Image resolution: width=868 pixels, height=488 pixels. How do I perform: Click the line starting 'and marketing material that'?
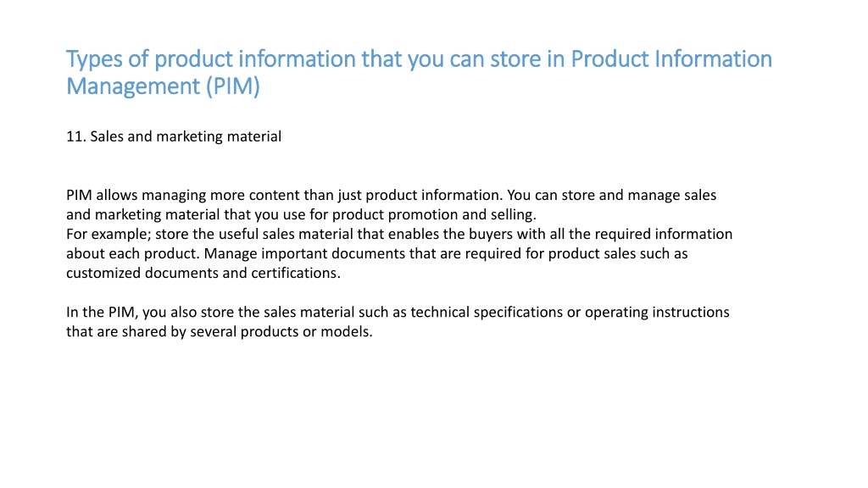pos(301,214)
